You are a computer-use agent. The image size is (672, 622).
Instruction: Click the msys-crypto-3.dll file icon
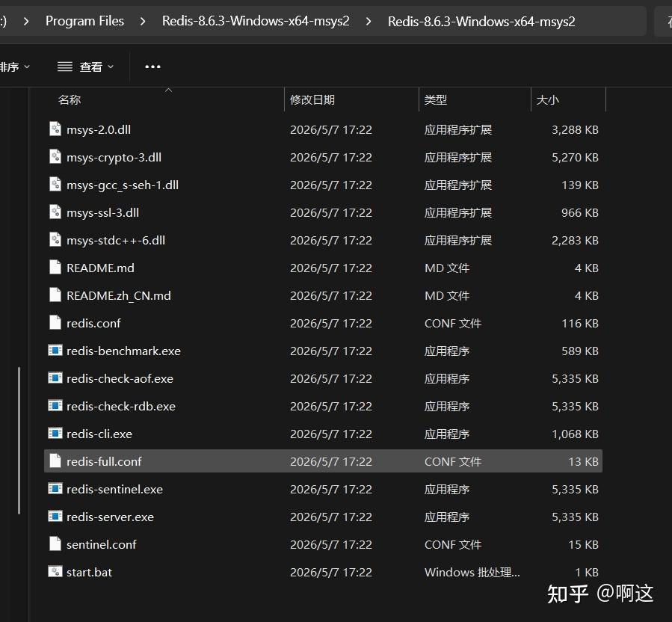tap(55, 157)
